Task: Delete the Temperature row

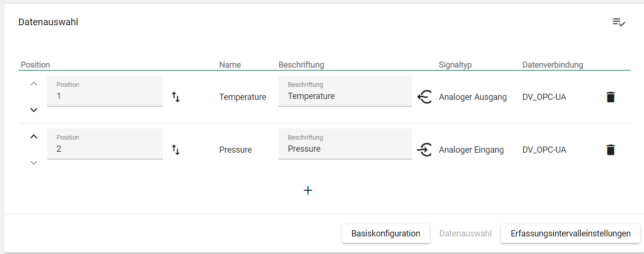Action: click(611, 97)
